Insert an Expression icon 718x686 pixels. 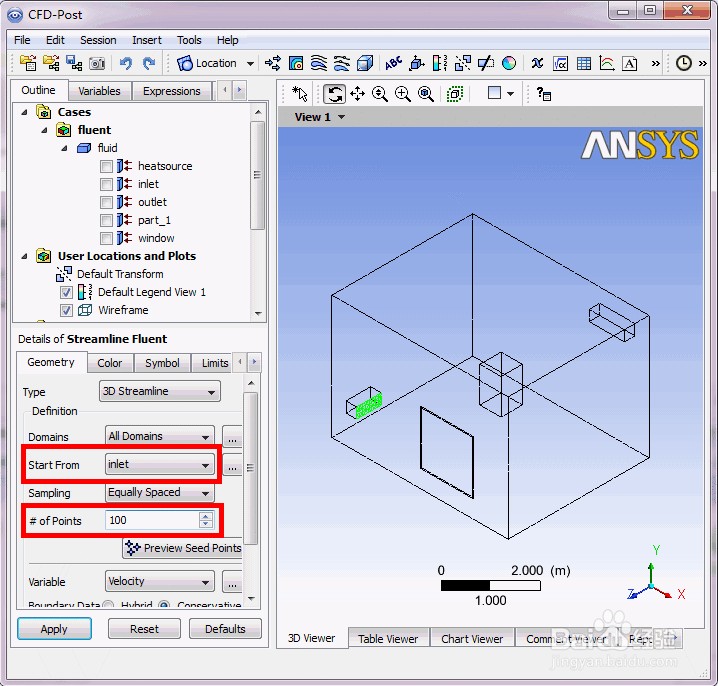pos(560,63)
